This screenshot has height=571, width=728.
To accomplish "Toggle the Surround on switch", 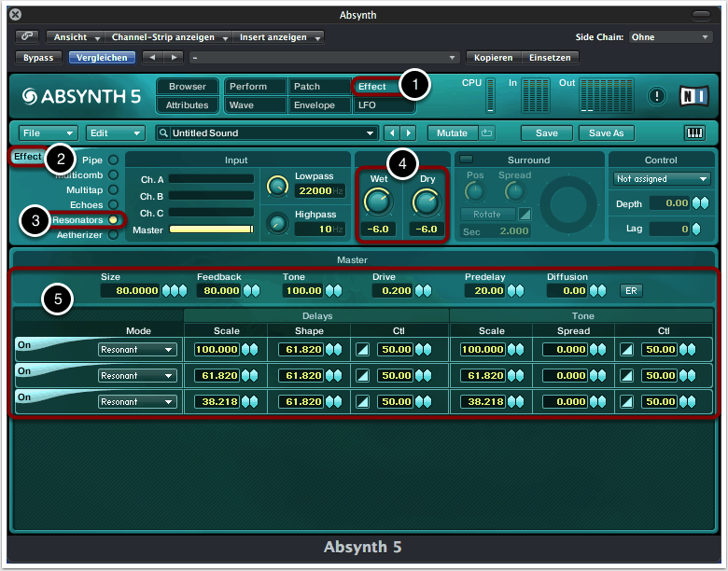I will coord(467,160).
